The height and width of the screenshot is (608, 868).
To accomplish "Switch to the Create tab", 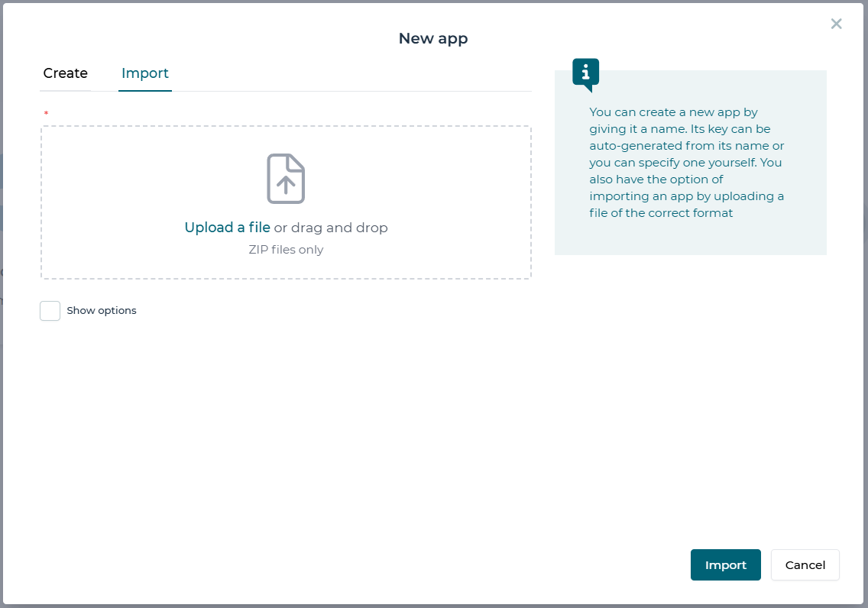I will (65, 73).
